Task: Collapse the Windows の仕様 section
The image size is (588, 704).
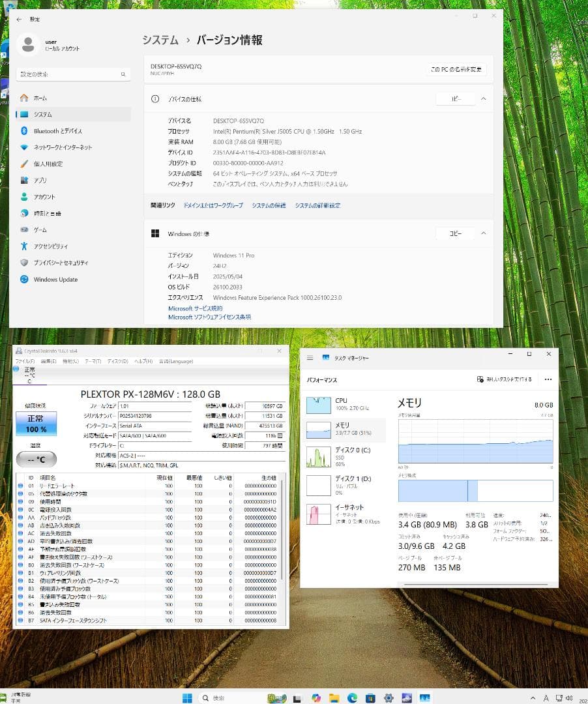Action: (x=483, y=233)
